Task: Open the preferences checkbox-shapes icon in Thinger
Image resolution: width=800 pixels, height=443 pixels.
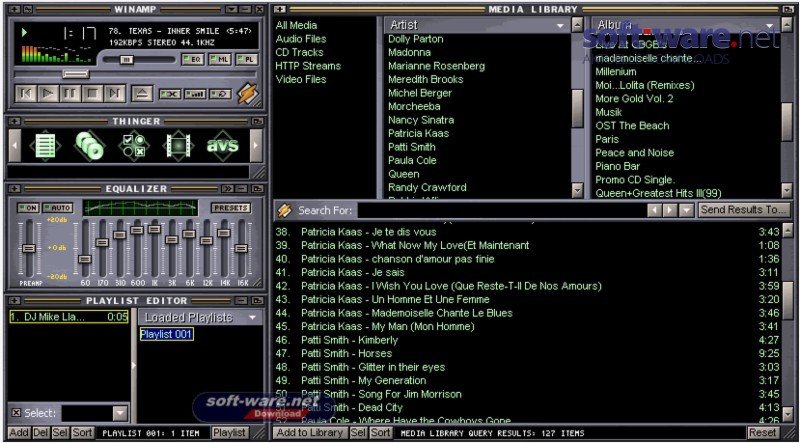Action: pyautogui.click(x=134, y=145)
